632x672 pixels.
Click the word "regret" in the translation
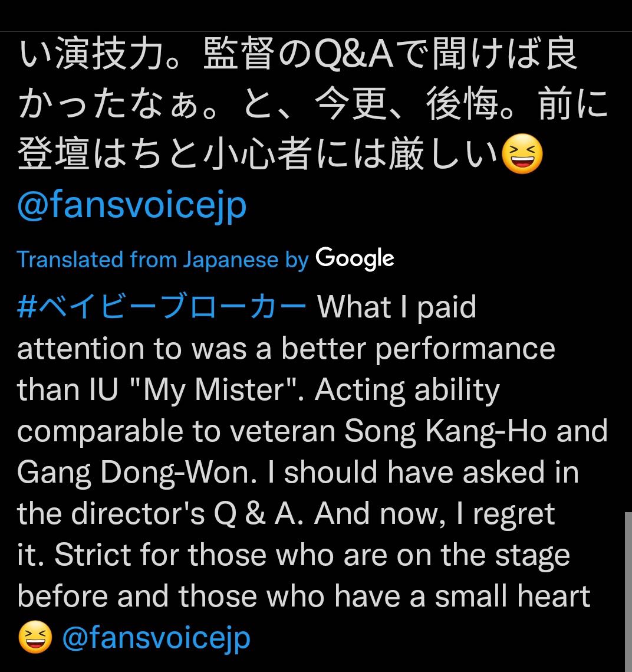(x=514, y=514)
